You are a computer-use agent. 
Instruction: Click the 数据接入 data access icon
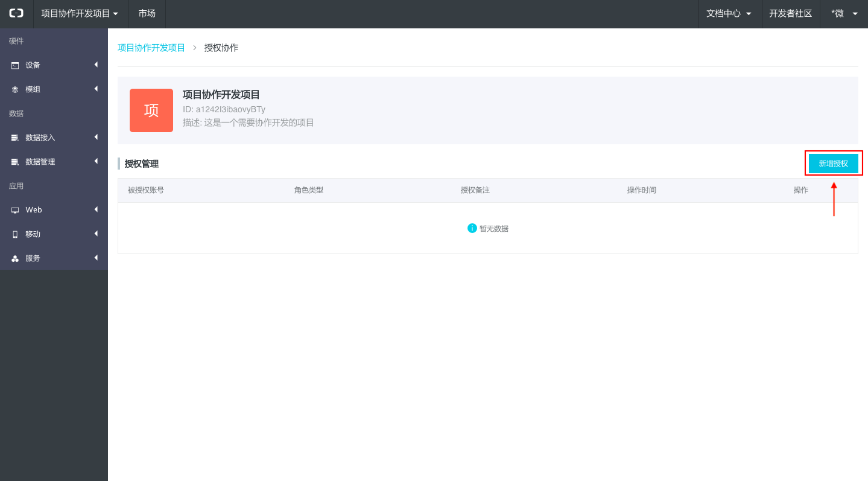point(15,138)
